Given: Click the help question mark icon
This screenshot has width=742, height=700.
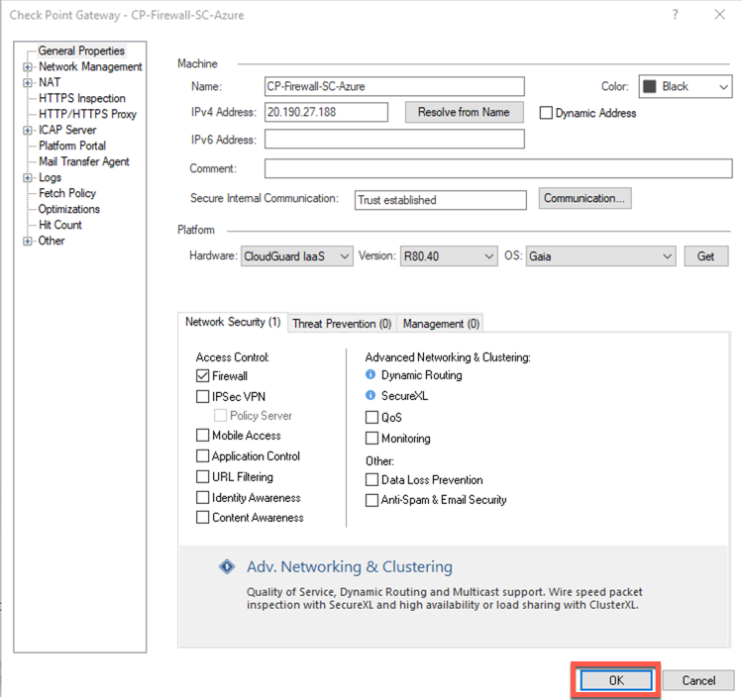Looking at the screenshot, I should click(x=676, y=15).
